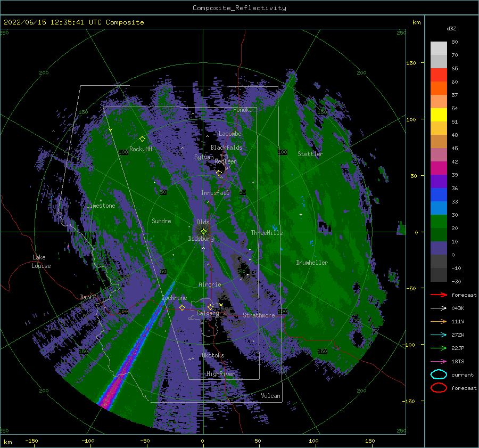Click the cyan current ellipse icon
Viewport: 479px width, 448px height.
[x=439, y=374]
